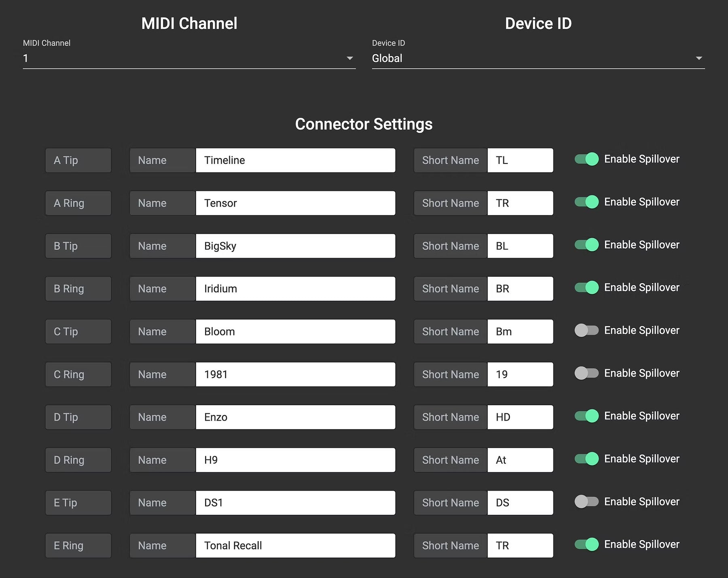Edit the Bm short name field

click(x=521, y=332)
